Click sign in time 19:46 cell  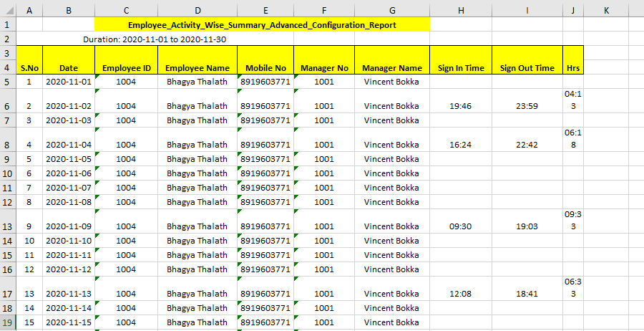[461, 106]
